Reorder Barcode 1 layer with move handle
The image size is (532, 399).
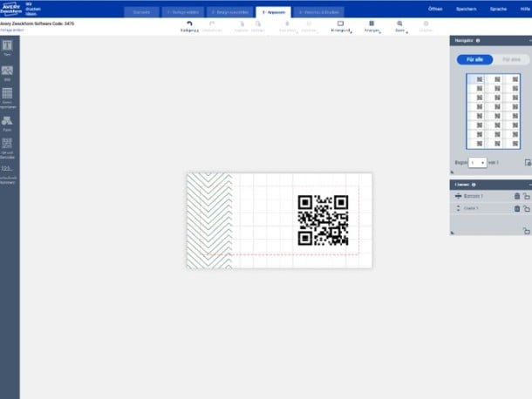click(x=458, y=196)
